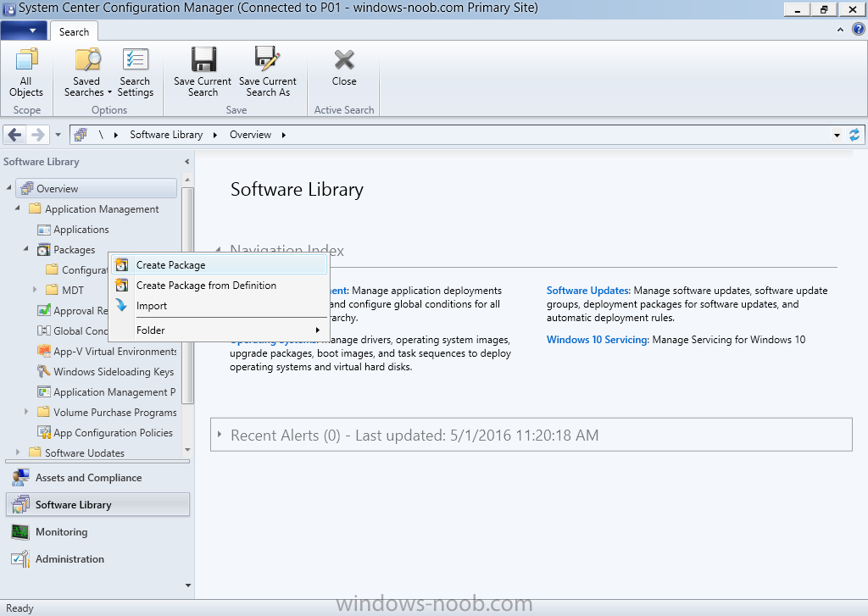
Task: Click the Save Current Search floppy icon
Action: click(203, 59)
